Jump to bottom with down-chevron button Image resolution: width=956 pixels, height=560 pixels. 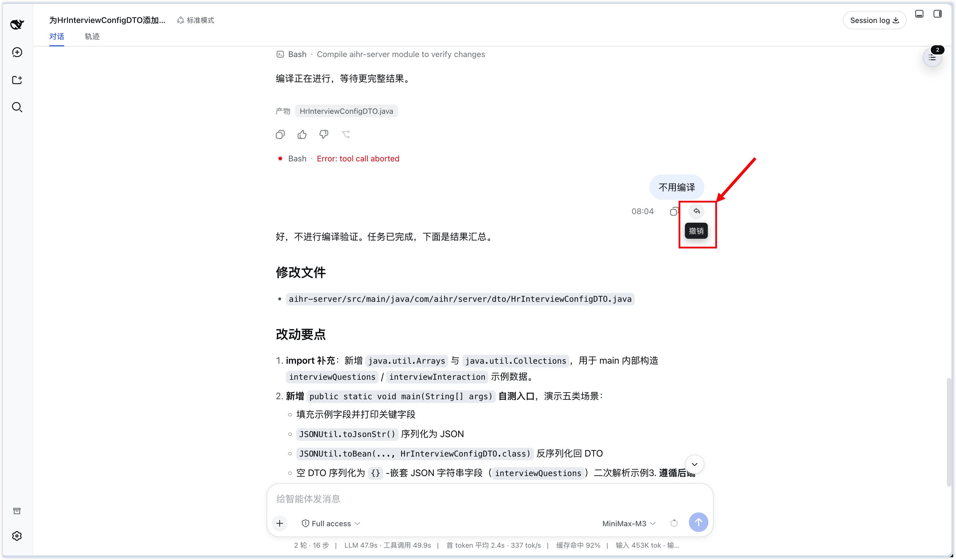click(694, 464)
